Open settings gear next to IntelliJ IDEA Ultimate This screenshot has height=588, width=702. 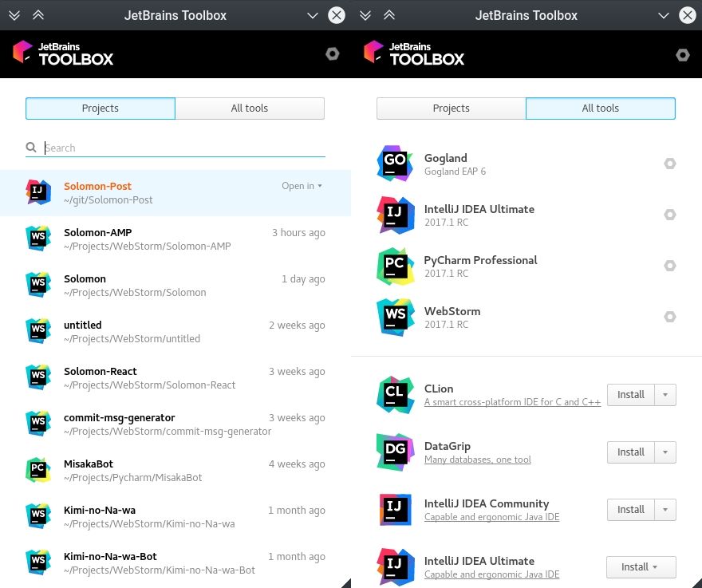[670, 215]
